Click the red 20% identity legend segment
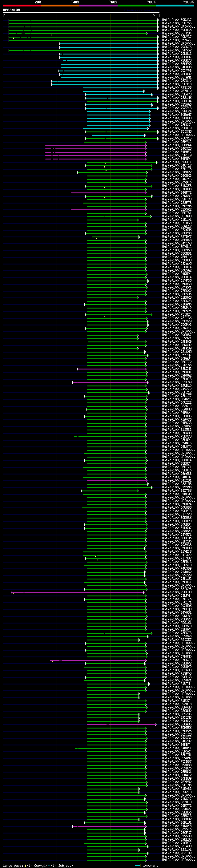This screenshot has height=868, width=197. (22, 6)
